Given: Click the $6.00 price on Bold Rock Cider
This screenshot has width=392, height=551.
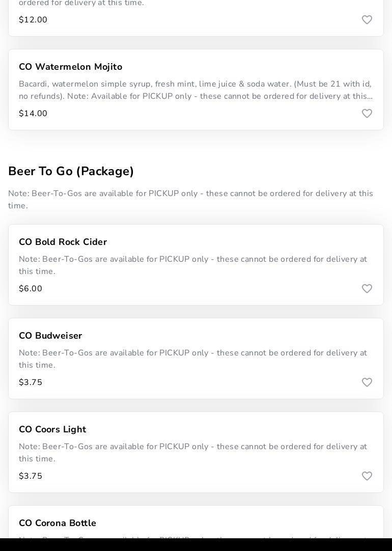Looking at the screenshot, I should pyautogui.click(x=31, y=289).
